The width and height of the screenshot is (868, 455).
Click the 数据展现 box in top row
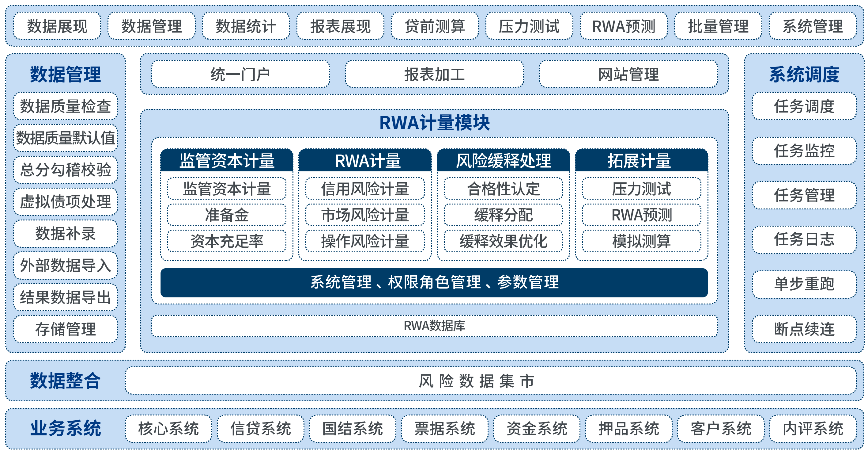click(x=57, y=26)
